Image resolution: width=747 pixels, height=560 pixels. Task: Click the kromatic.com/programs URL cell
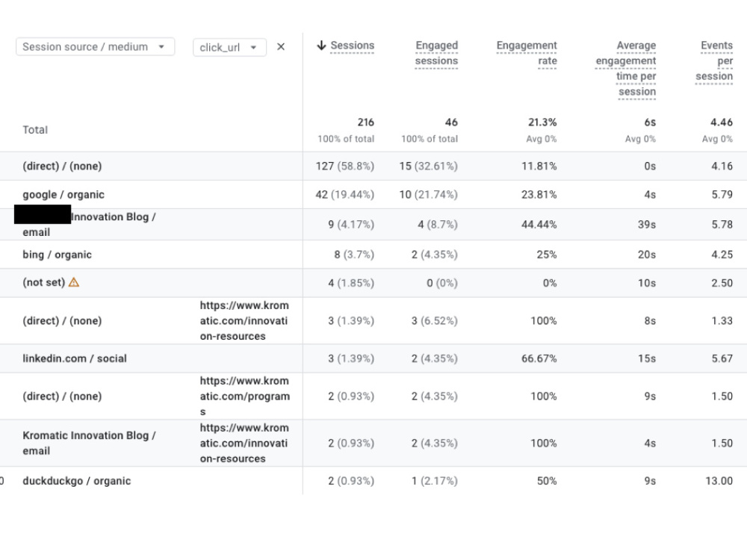pos(245,396)
